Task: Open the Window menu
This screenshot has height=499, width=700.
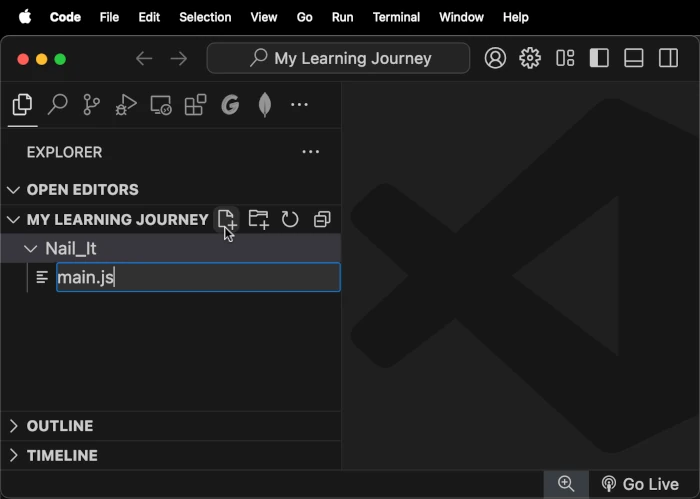Action: click(461, 17)
